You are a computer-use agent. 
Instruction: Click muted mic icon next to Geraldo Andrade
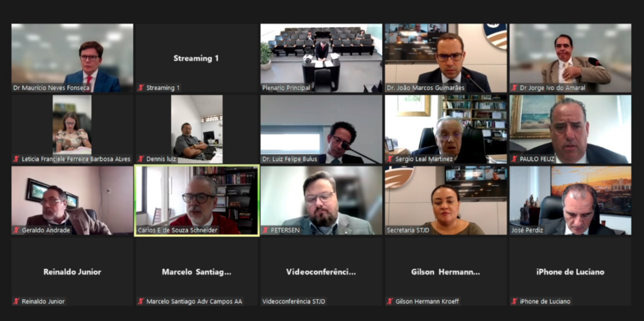pos(16,231)
